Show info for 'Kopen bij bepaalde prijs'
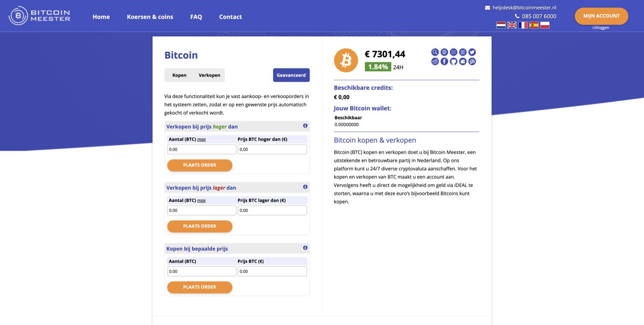The width and height of the screenshot is (644, 325). pos(305,248)
